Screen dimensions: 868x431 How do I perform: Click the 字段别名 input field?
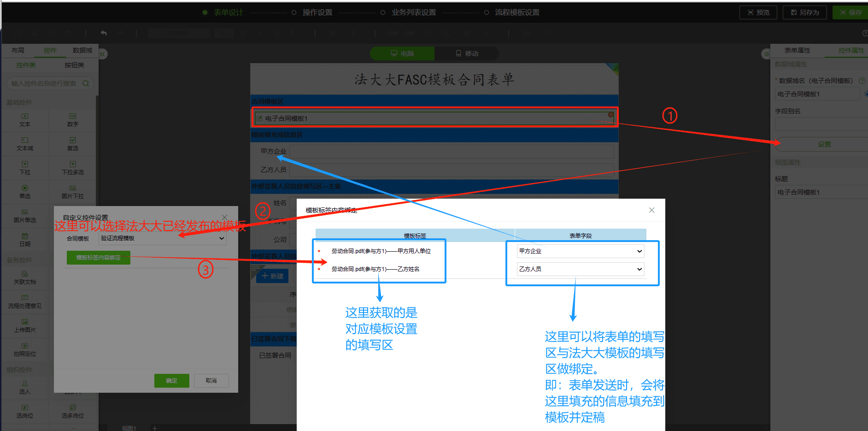pos(821,124)
